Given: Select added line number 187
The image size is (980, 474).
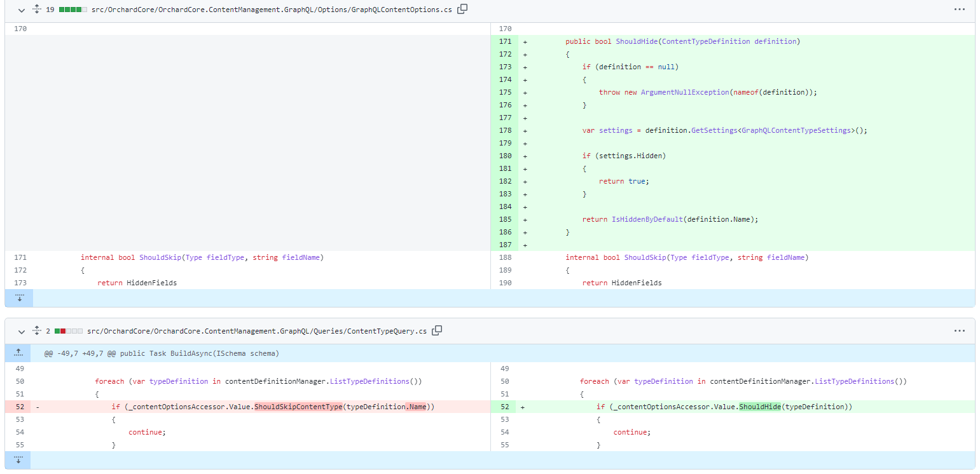Looking at the screenshot, I should click(x=505, y=245).
